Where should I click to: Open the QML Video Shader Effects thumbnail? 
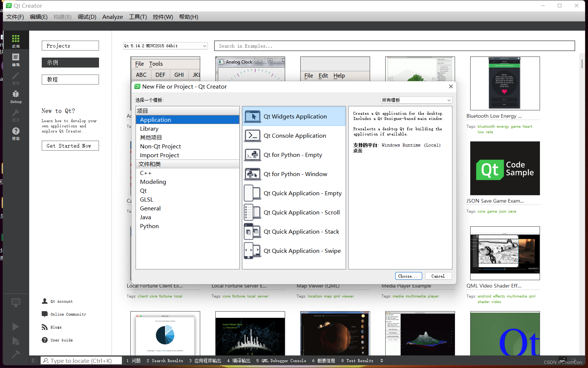tap(505, 253)
